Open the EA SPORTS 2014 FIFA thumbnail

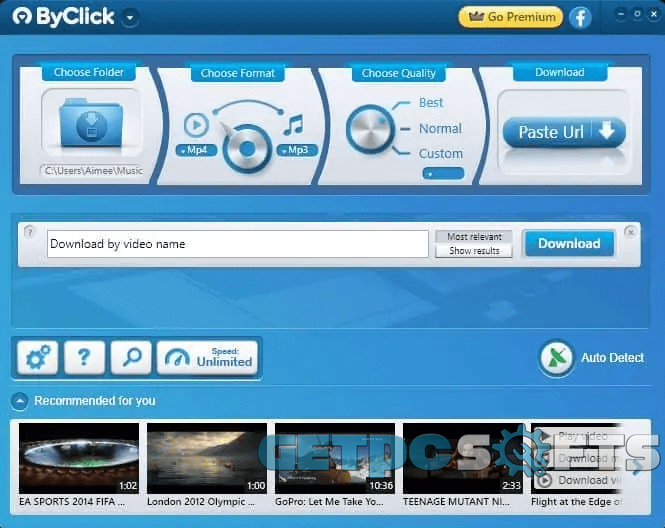pos(79,458)
